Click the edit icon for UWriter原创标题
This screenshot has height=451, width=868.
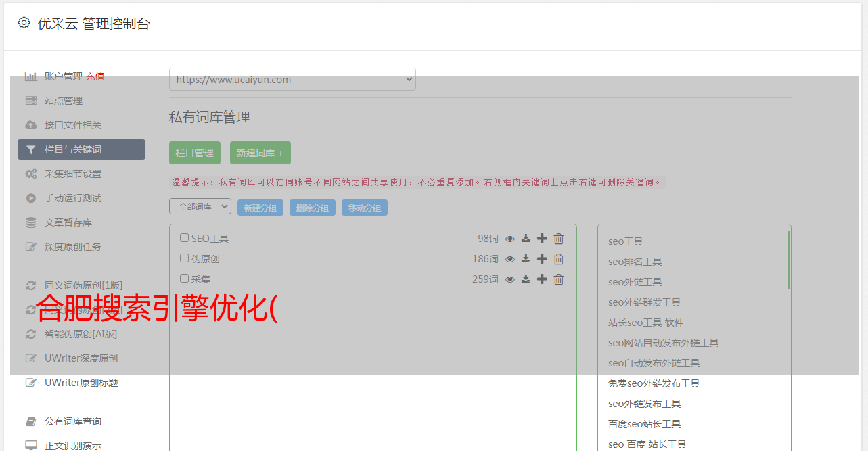click(x=31, y=383)
